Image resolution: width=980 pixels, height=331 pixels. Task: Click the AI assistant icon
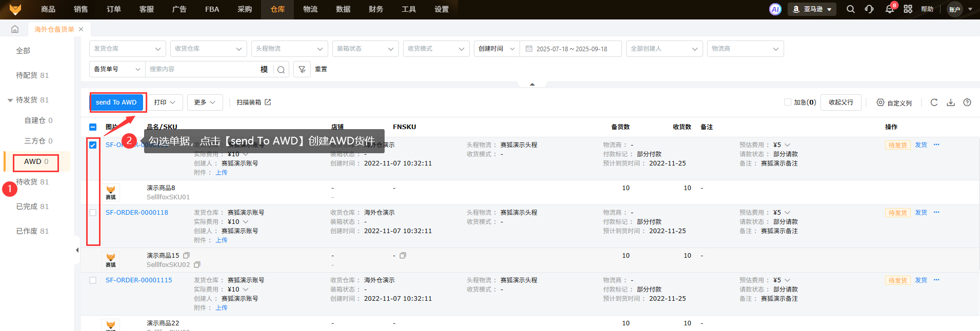(x=775, y=9)
